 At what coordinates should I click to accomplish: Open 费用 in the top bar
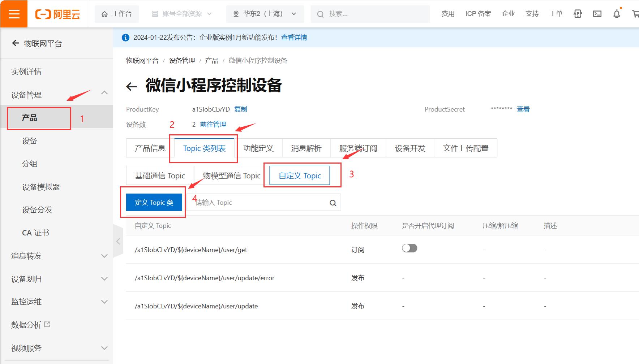tap(448, 14)
